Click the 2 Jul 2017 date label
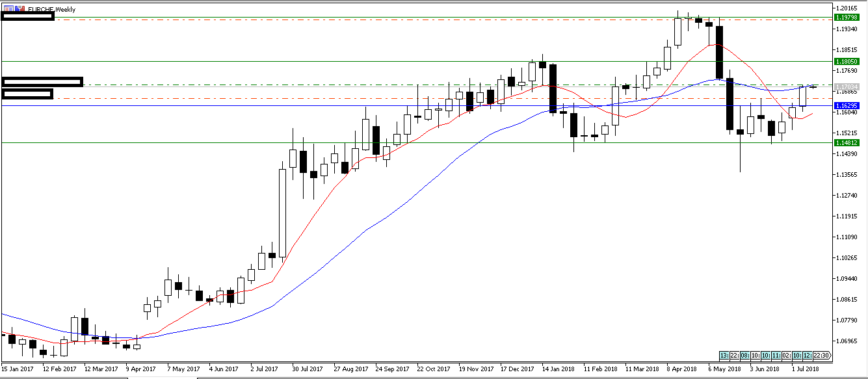The width and height of the screenshot is (868, 379). pos(265,369)
